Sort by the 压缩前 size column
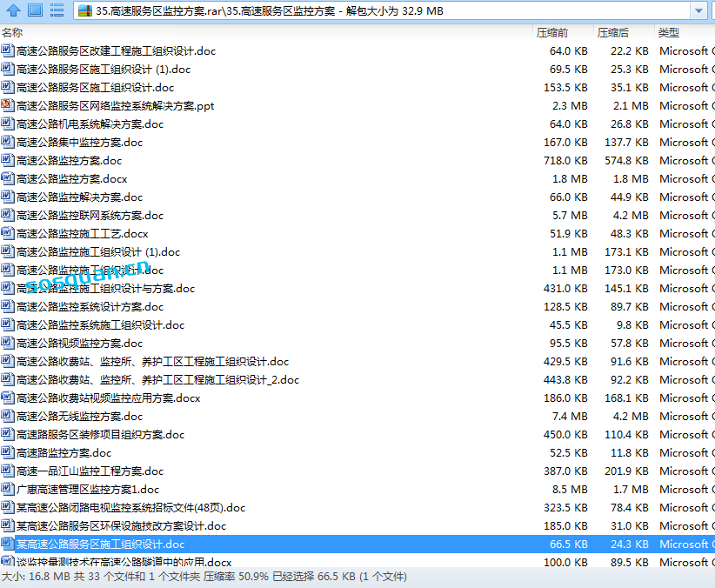Image resolution: width=715 pixels, height=588 pixels. tap(552, 32)
